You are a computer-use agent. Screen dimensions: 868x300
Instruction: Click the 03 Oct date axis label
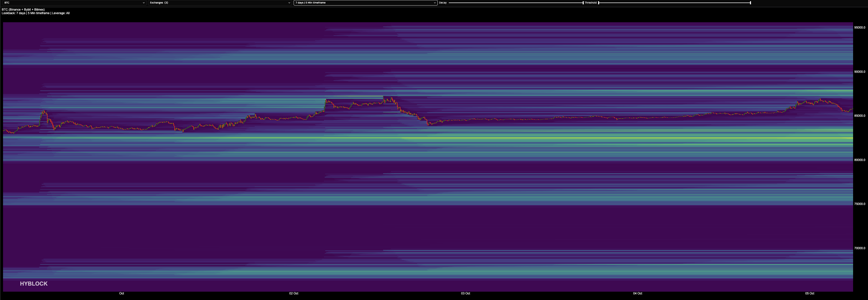[x=466, y=294]
